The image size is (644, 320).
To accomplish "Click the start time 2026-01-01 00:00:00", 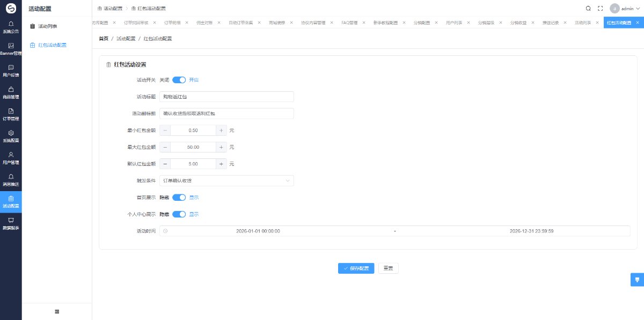I will tap(258, 231).
